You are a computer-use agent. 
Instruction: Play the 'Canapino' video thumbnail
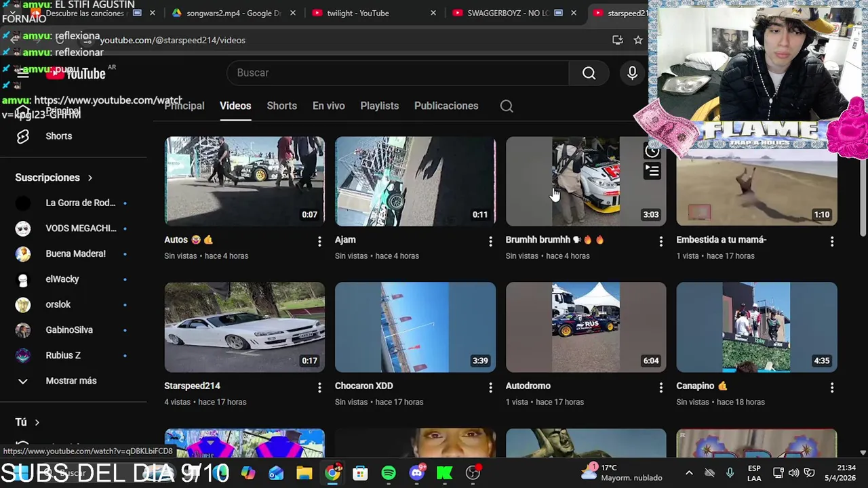[x=757, y=327]
